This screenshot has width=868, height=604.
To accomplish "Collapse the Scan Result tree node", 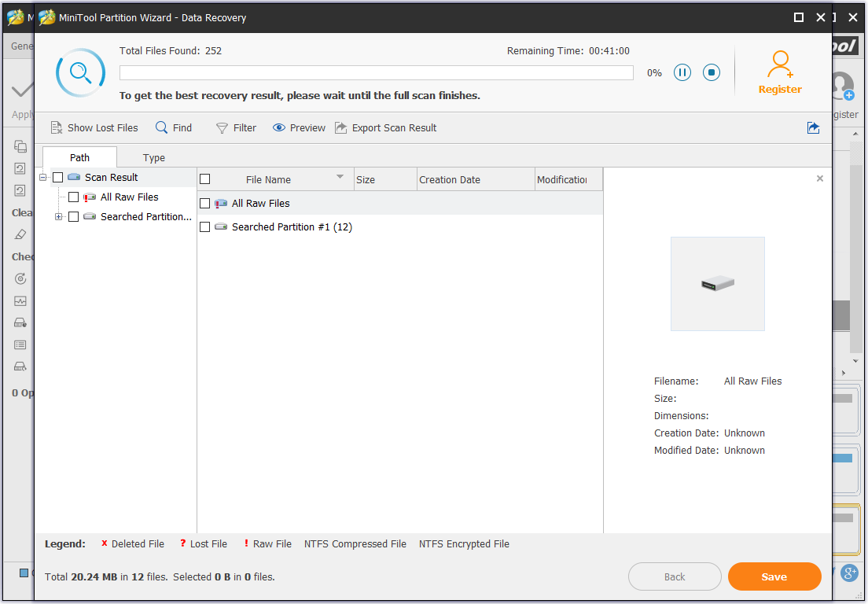I will click(43, 177).
